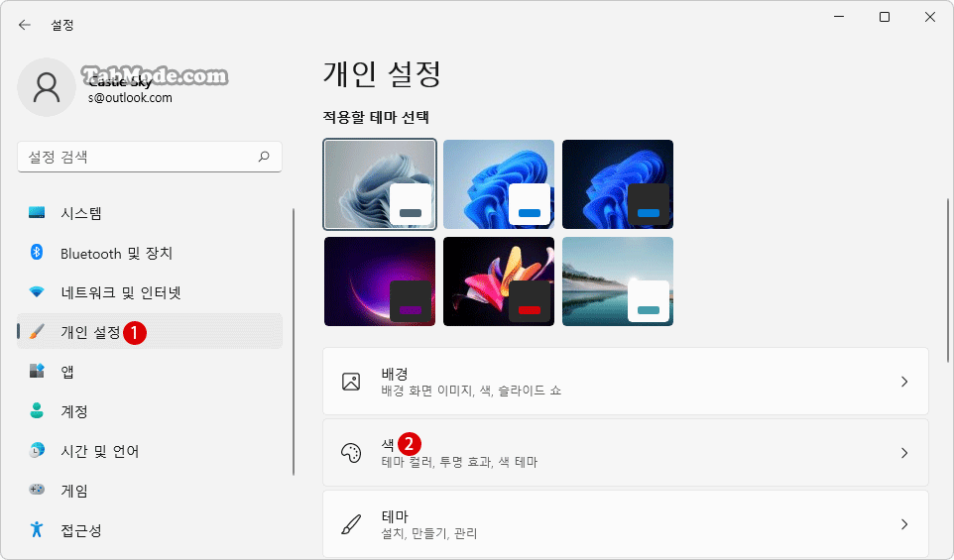The image size is (954, 560).
Task: Open the 배경 chevron arrow
Action: (904, 382)
